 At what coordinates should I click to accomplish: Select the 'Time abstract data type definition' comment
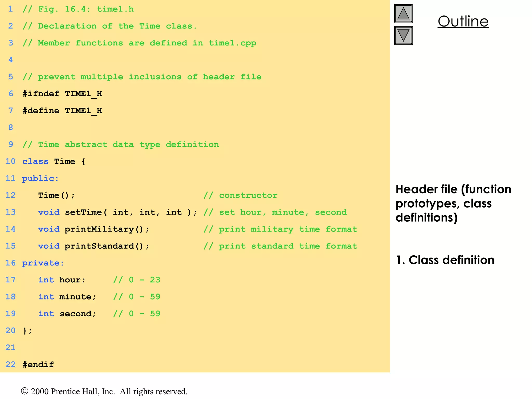click(x=121, y=145)
